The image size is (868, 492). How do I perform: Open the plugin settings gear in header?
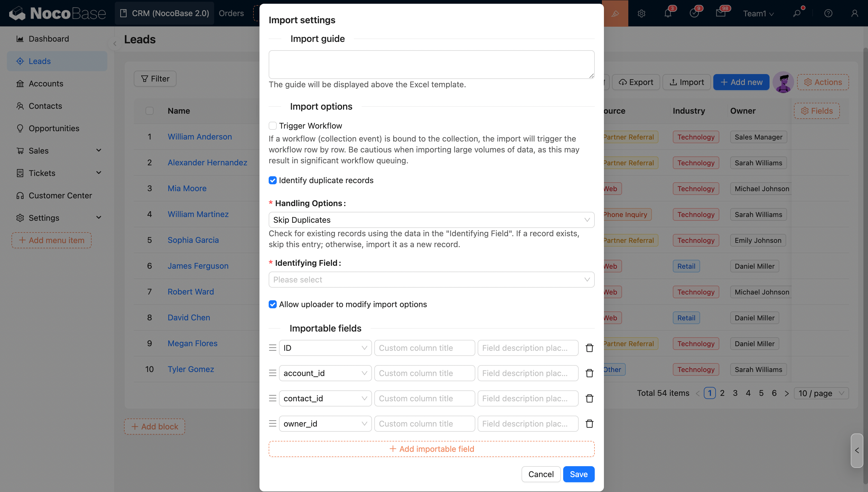point(641,13)
